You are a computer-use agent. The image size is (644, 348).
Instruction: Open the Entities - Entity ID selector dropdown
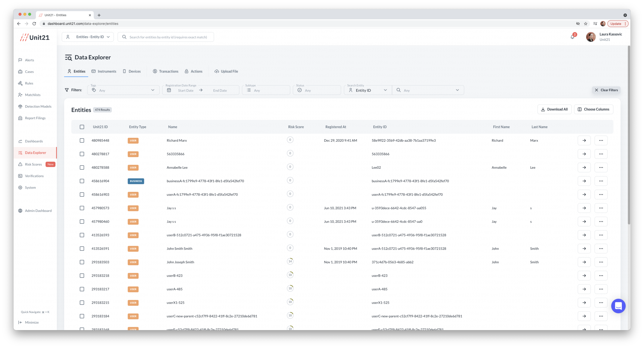[x=88, y=37]
